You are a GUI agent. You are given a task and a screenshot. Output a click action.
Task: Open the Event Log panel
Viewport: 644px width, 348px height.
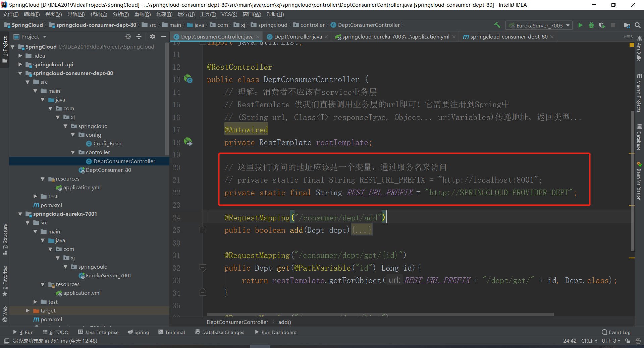pyautogui.click(x=616, y=332)
